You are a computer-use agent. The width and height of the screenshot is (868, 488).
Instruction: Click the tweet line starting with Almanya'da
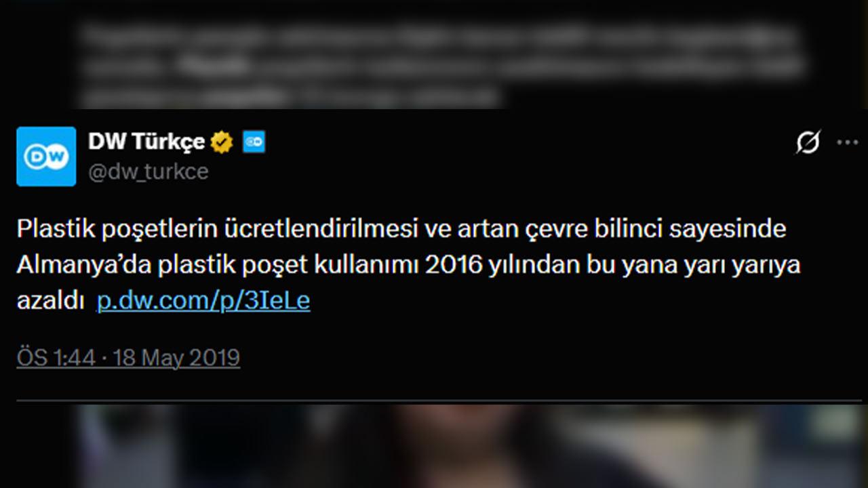[409, 265]
